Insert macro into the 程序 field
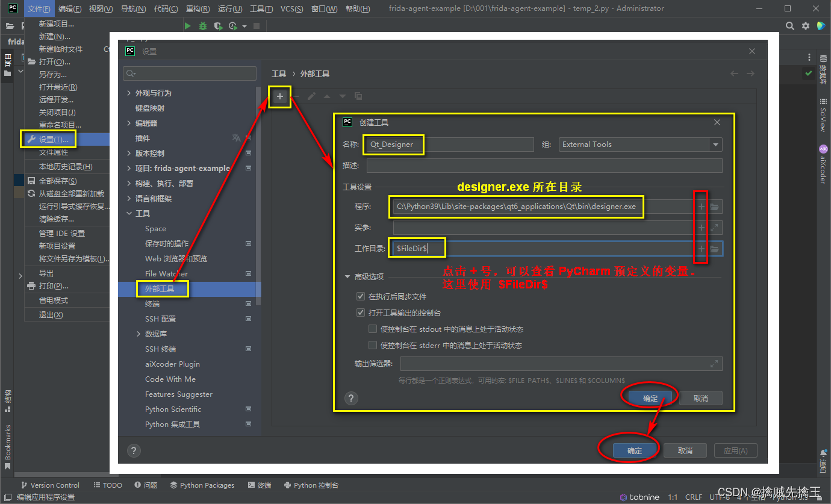This screenshot has width=831, height=504. click(701, 207)
